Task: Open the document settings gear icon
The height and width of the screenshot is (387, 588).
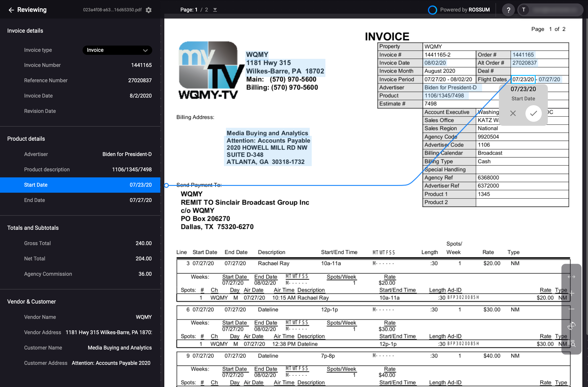Action: tap(148, 10)
